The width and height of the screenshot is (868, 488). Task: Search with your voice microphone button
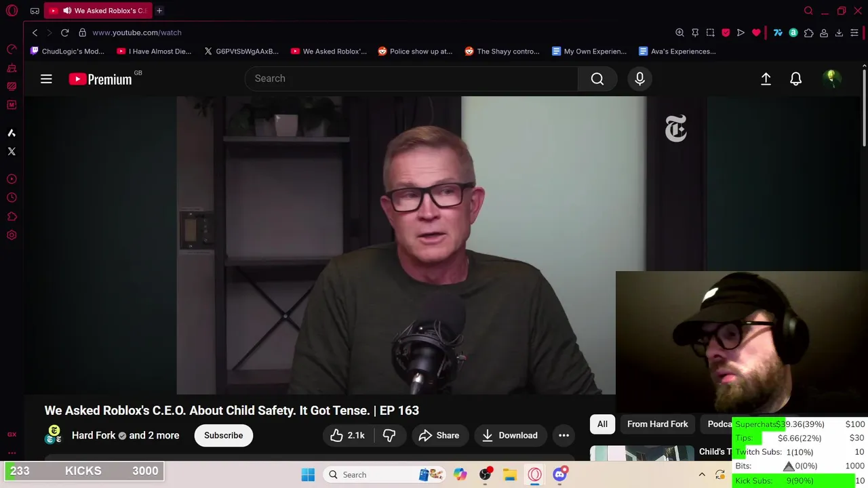(639, 79)
